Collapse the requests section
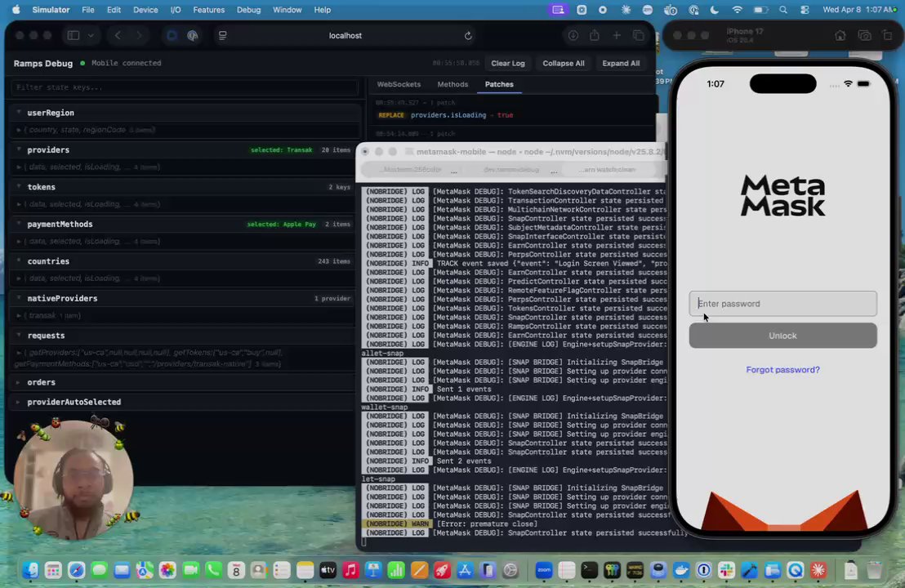Viewport: 905px width, 588px height. tap(19, 335)
